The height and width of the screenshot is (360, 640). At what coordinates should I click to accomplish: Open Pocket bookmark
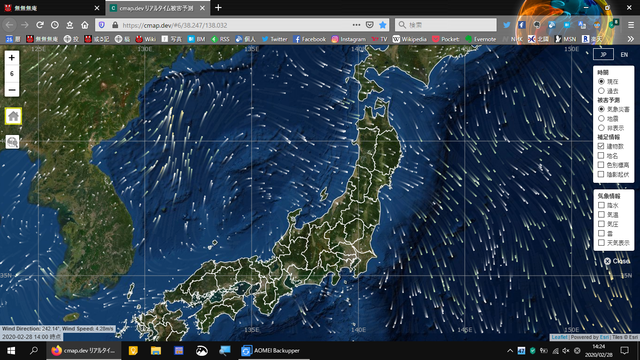tap(446, 39)
